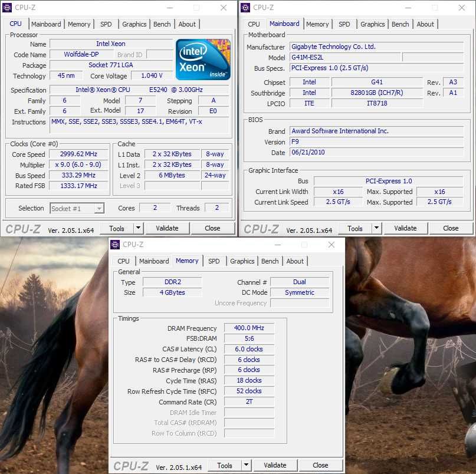Click the Core Speed value 2999.62 MHz
476x474 pixels.
pos(78,154)
